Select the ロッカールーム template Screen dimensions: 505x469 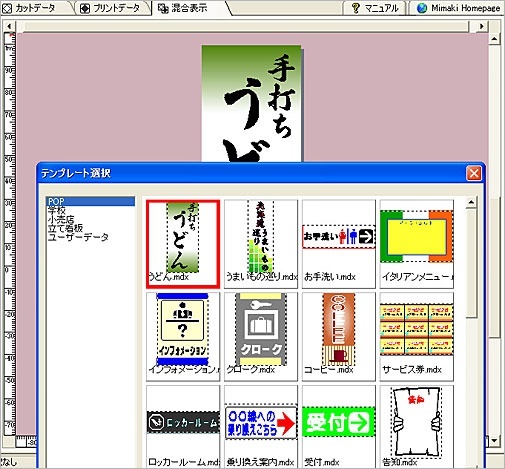pyautogui.click(x=183, y=427)
